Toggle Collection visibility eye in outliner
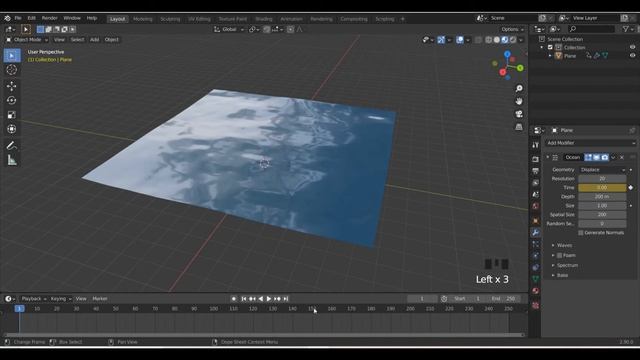 coord(632,47)
